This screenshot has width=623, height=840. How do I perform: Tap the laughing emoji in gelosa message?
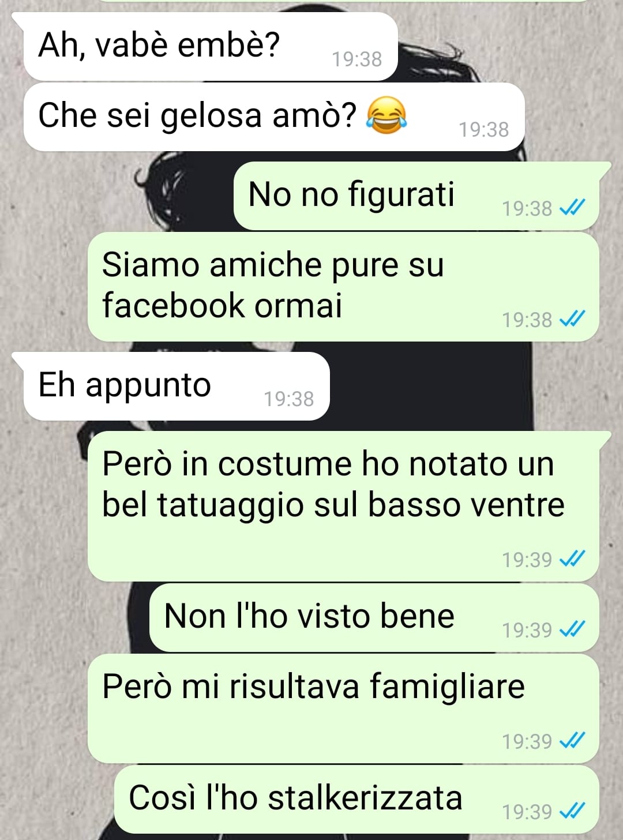(x=386, y=115)
